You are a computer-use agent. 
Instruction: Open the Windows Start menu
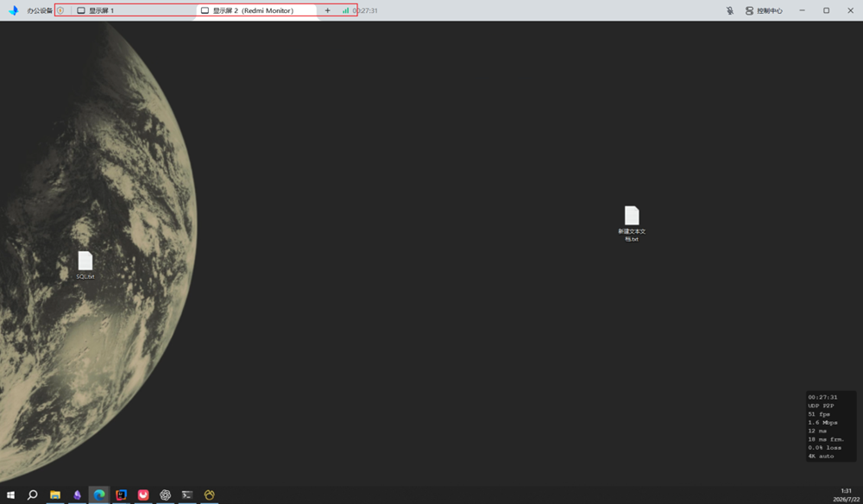pyautogui.click(x=10, y=495)
